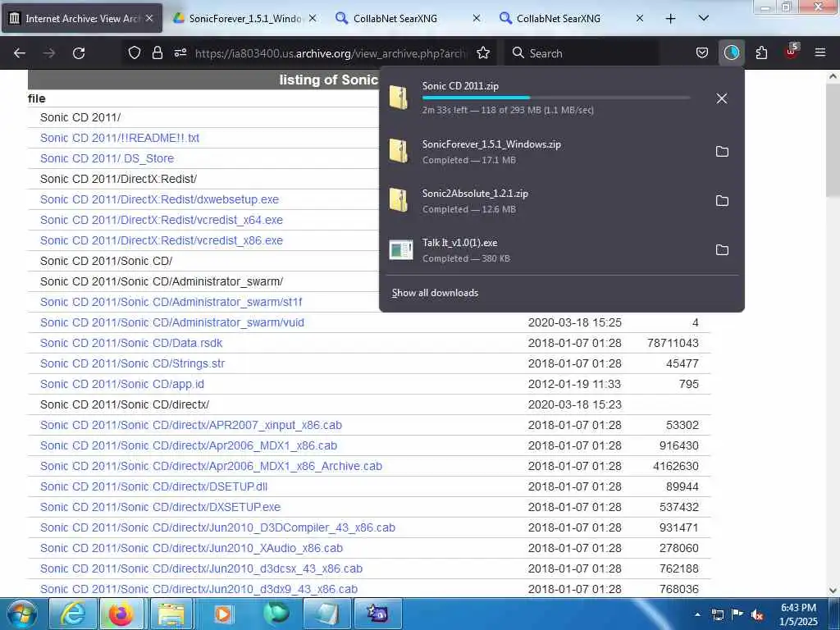The width and height of the screenshot is (840, 630).
Task: Bookmark this page with the star
Action: [483, 52]
